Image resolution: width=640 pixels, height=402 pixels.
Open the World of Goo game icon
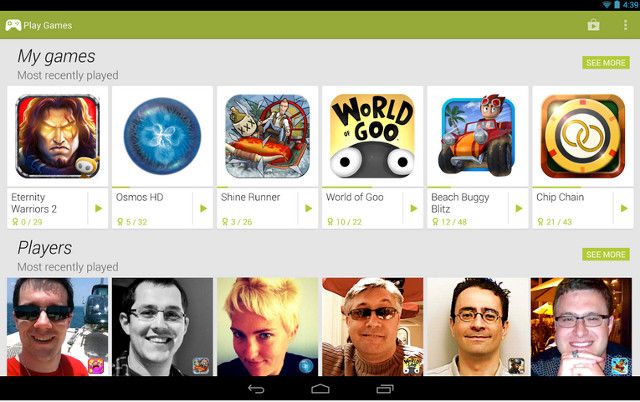point(372,136)
